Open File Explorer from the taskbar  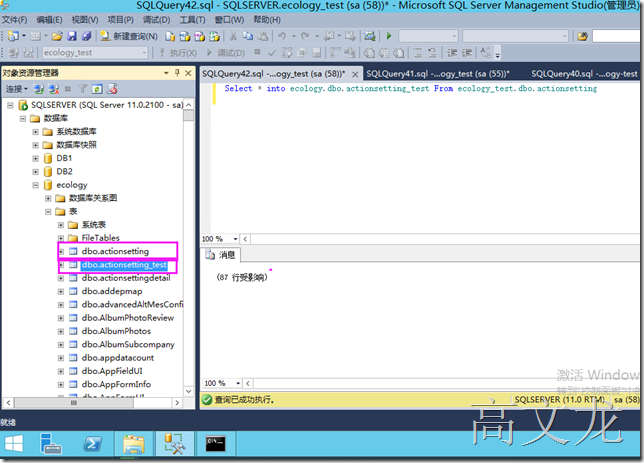[x=134, y=444]
